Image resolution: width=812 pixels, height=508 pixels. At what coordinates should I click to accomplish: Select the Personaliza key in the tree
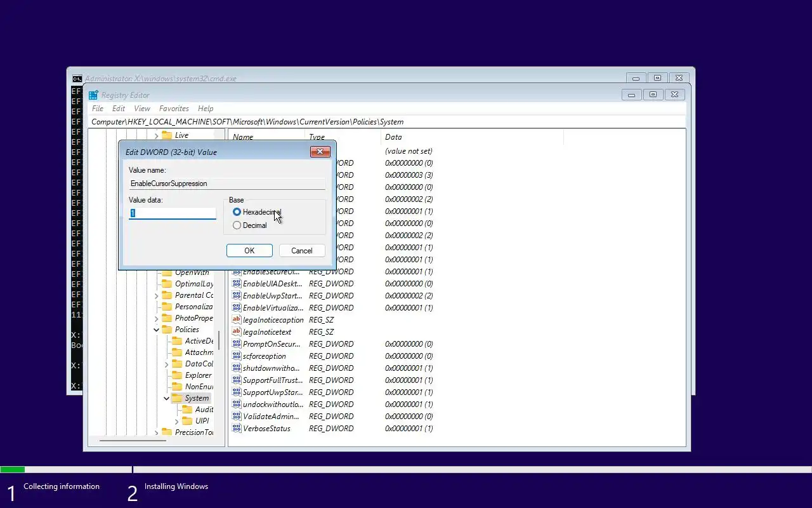click(193, 307)
